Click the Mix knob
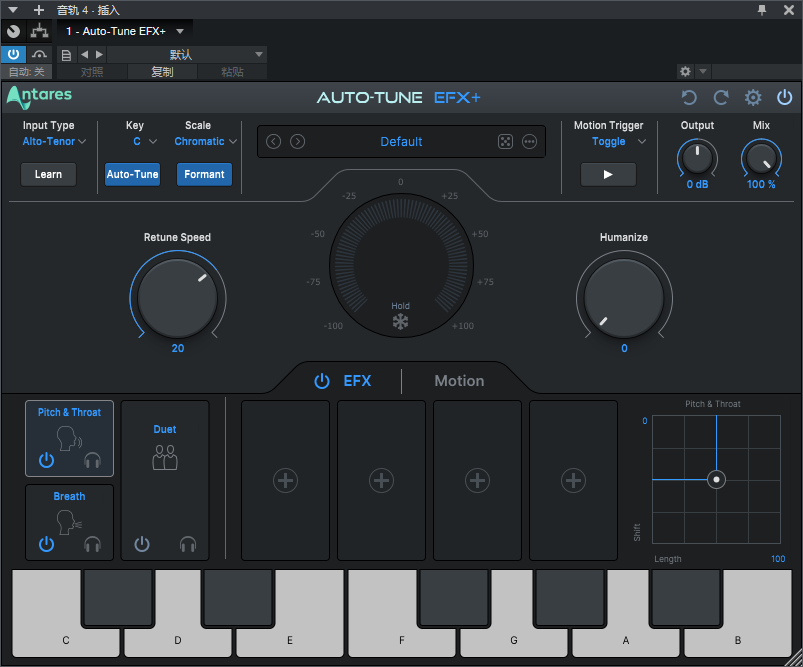The width and height of the screenshot is (803, 667). 761,158
